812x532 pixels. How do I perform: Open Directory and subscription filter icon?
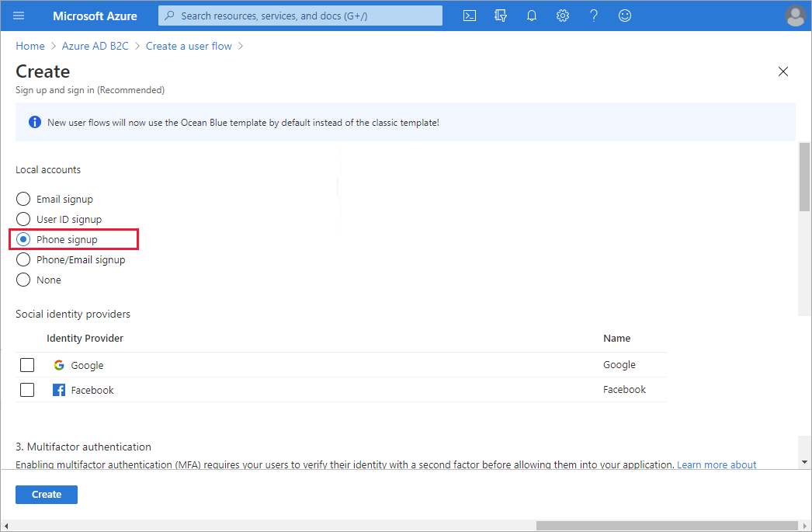[x=501, y=16]
